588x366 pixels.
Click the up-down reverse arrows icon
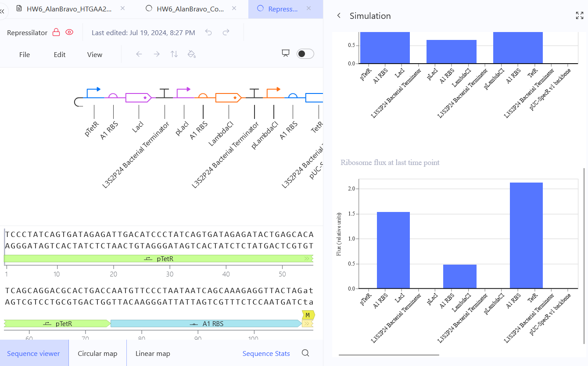[x=174, y=54]
